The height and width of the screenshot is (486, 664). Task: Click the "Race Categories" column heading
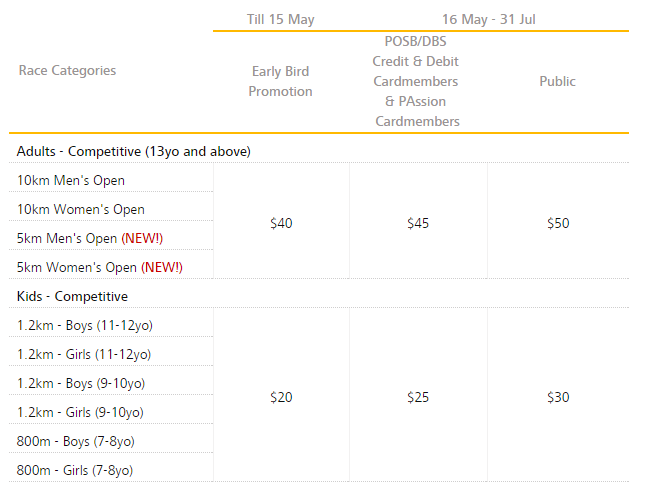[67, 71]
